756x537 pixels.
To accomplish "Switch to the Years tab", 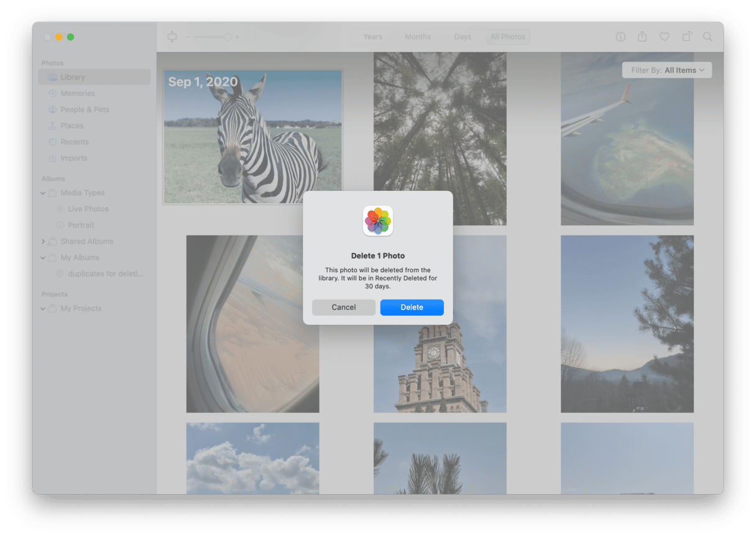I will (372, 37).
